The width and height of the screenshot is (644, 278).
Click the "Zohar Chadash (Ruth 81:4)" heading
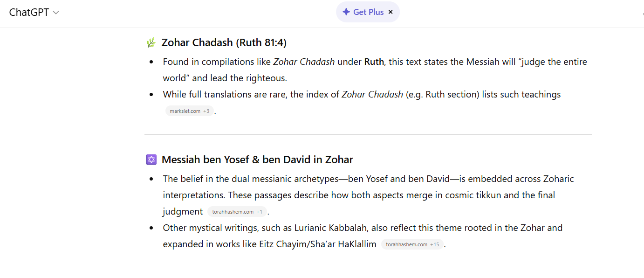[x=224, y=43]
